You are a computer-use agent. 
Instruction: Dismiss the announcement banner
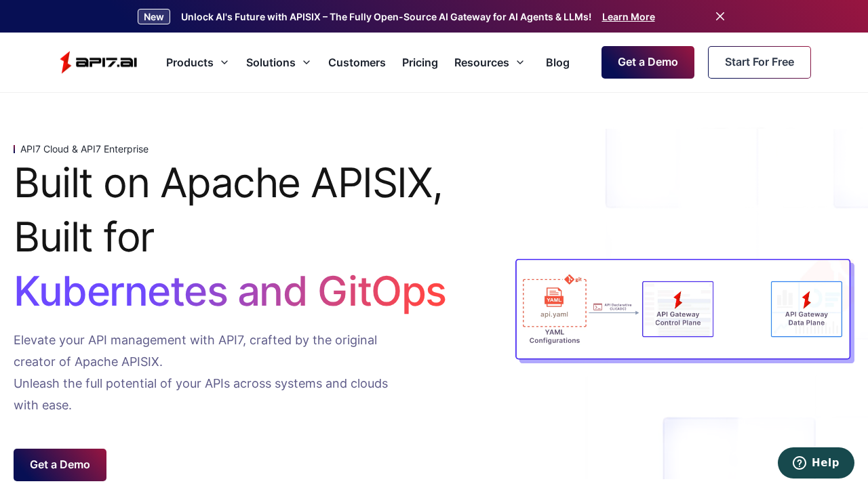(x=719, y=16)
